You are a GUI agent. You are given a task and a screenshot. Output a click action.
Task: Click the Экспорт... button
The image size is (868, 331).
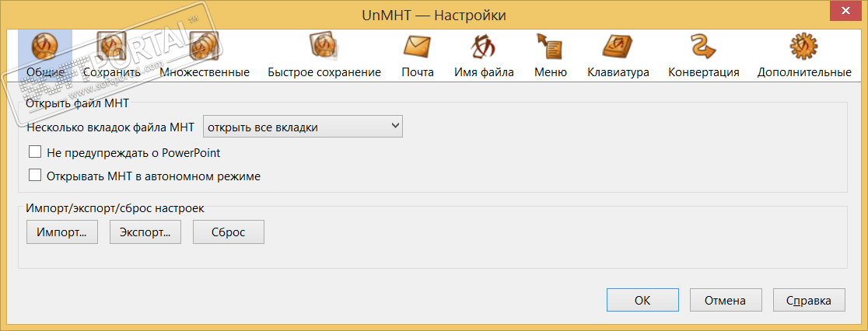[145, 232]
